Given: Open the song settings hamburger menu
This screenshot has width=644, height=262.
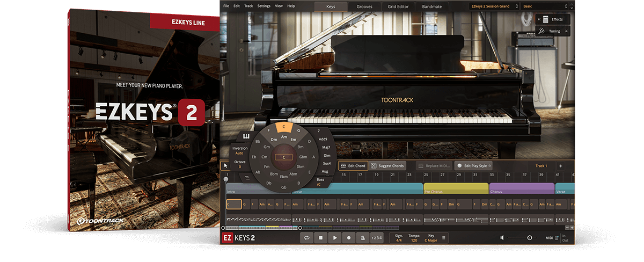Looking at the screenshot, I should coord(444,237).
